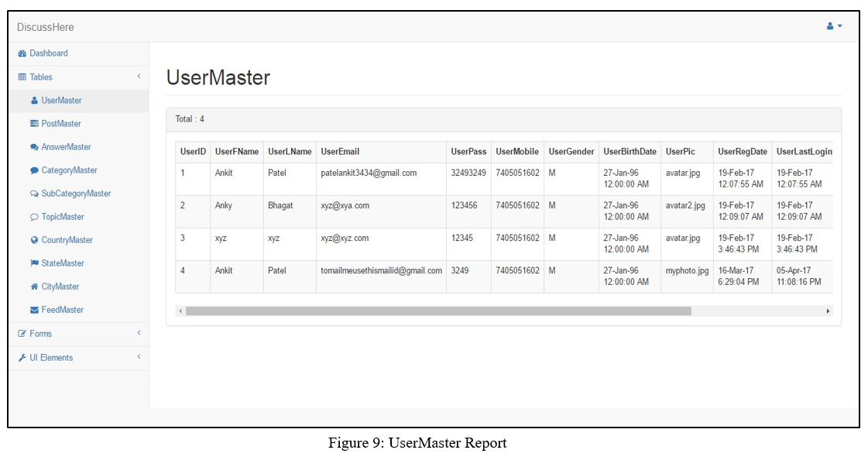Click the StateMaster flag icon

[34, 263]
